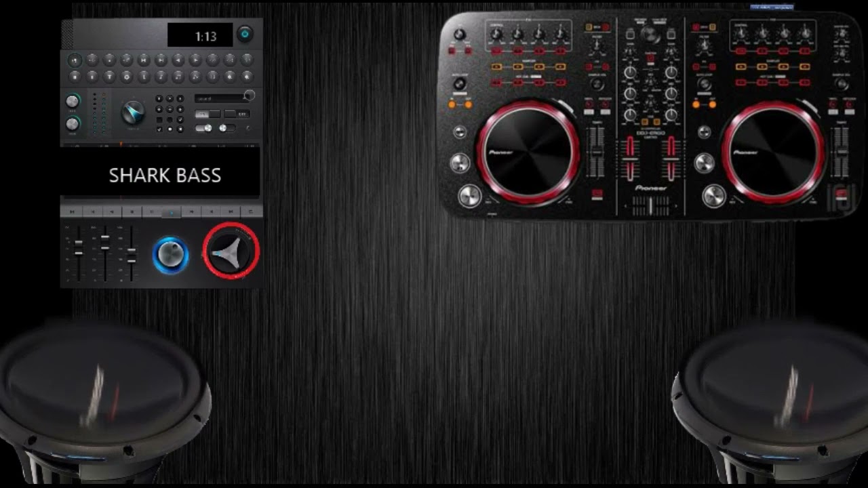This screenshot has width=868, height=488.
Task: Click the right deck's silver cue button
Action: coord(705,163)
